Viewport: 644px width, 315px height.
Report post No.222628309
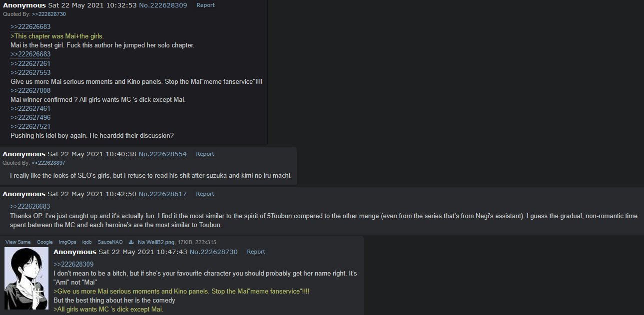click(x=205, y=5)
